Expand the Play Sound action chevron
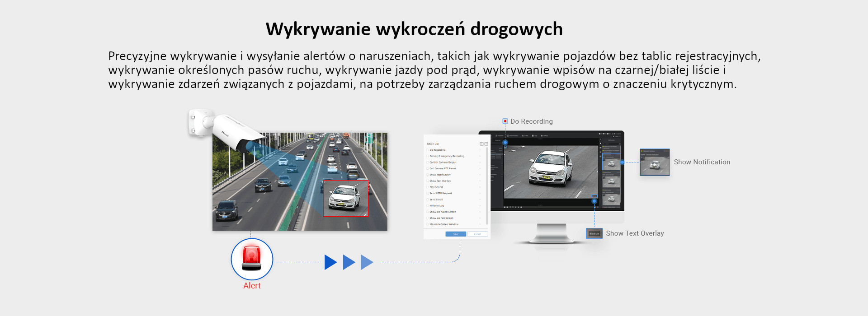This screenshot has width=868, height=316. click(x=480, y=187)
